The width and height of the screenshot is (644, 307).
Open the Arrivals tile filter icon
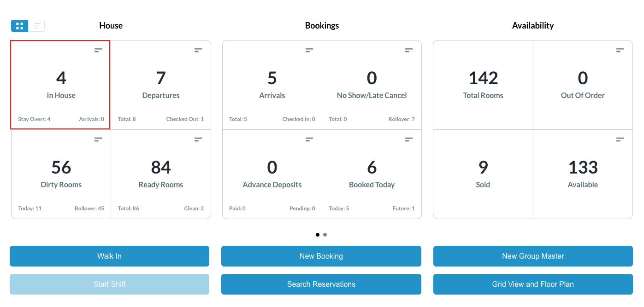click(309, 50)
